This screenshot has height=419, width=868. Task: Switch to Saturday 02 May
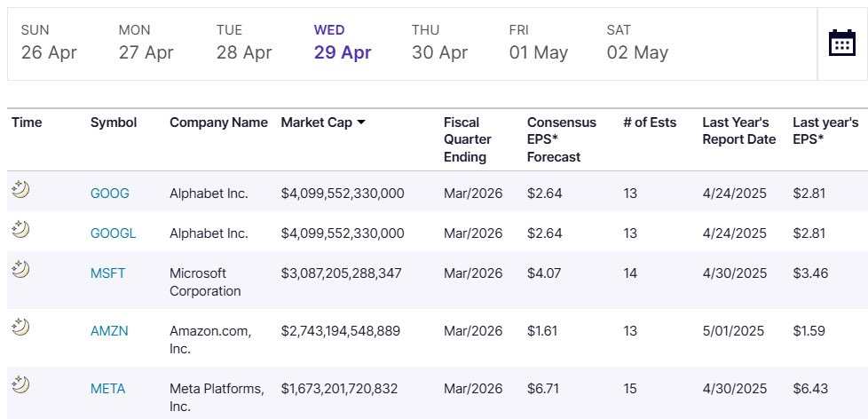pyautogui.click(x=637, y=43)
